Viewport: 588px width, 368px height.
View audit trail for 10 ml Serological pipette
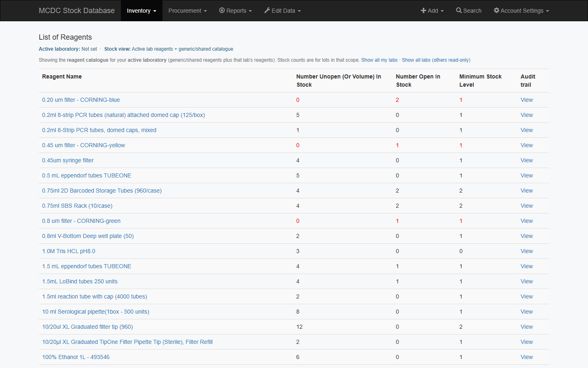pos(527,312)
